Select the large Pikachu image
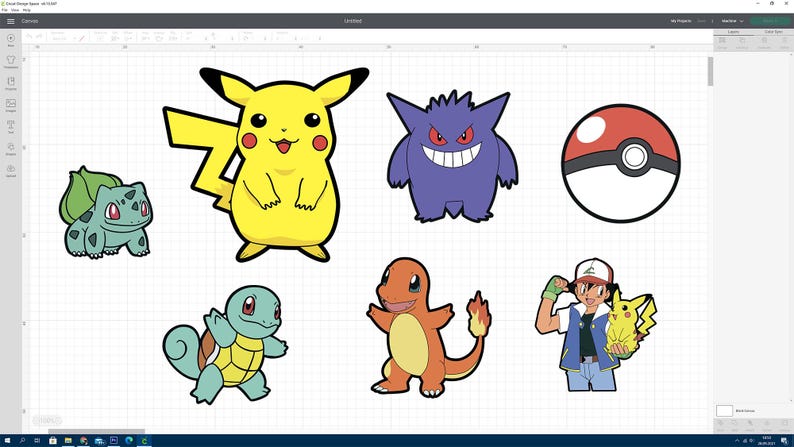Screen dimensions: 794x447 click(266, 165)
